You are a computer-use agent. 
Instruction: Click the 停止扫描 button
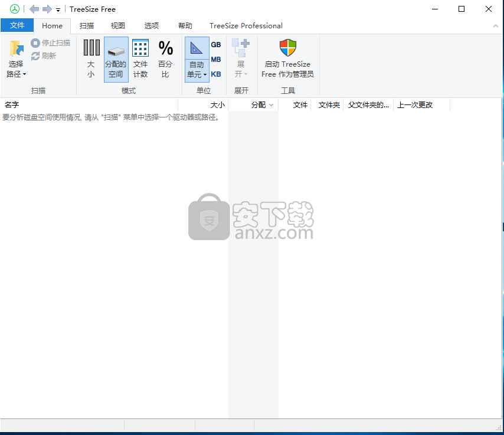[51, 42]
